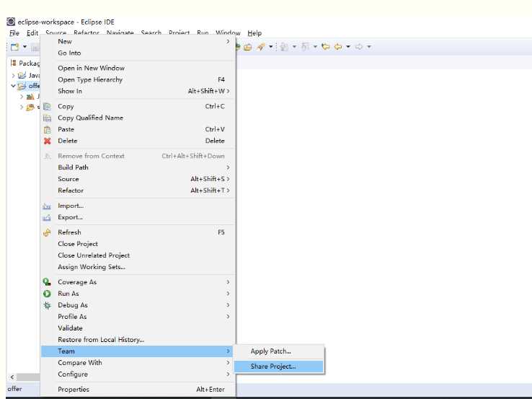Viewport: 532px width, 399px height.
Task: Open the Compare With submenu
Action: [138, 363]
